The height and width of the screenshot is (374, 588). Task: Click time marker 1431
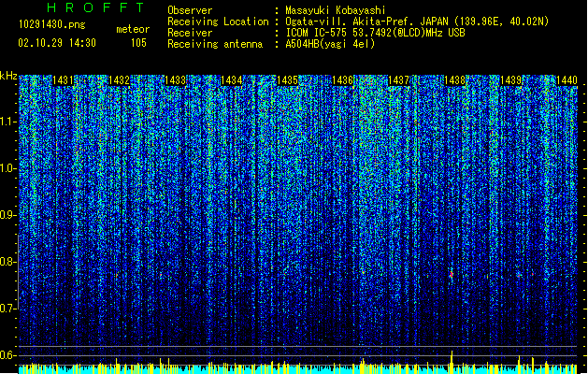click(x=63, y=80)
